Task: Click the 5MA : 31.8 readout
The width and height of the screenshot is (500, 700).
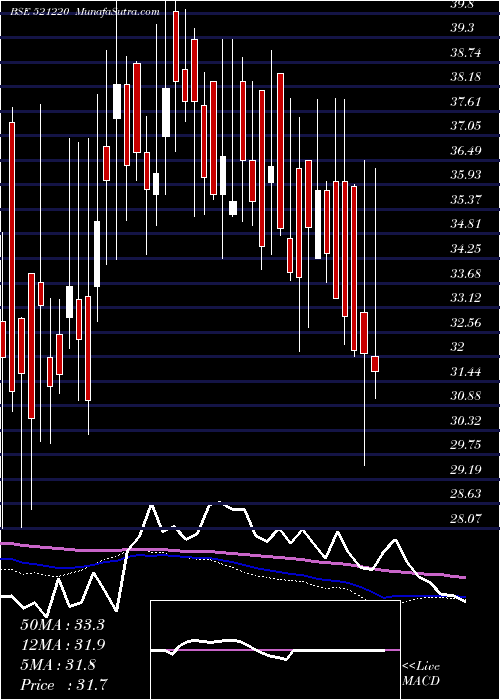Action: pyautogui.click(x=58, y=665)
